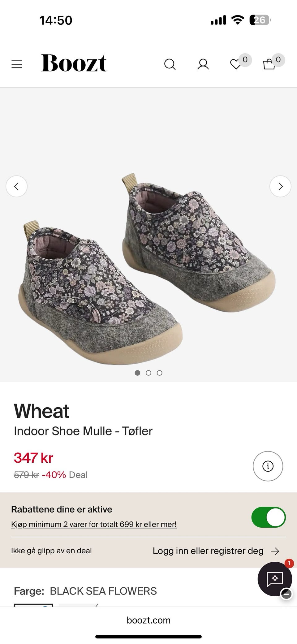Open the Wheat brand heading
The width and height of the screenshot is (297, 644).
[41, 411]
